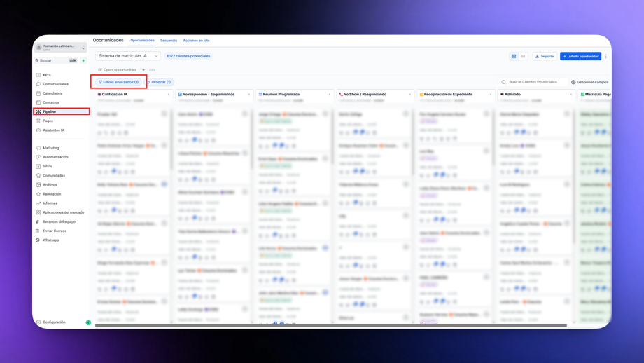The width and height of the screenshot is (644, 363).
Task: Open the Open opportunities view tab
Action: coord(117,70)
